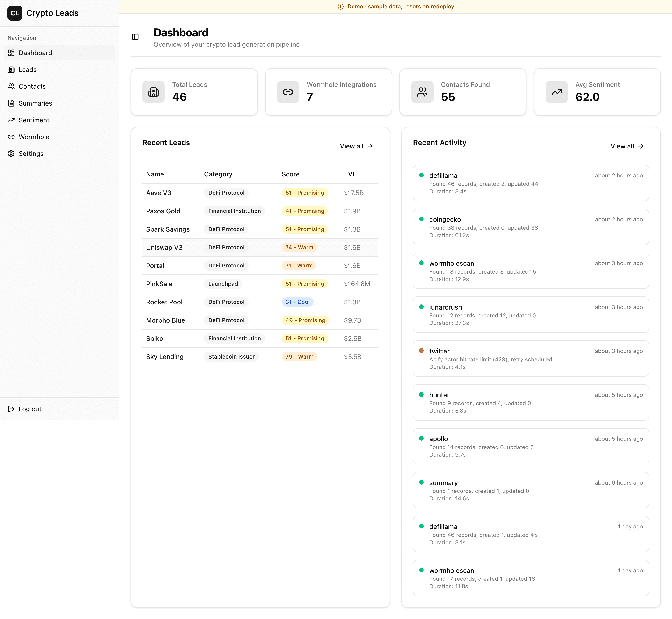The height and width of the screenshot is (619, 672).
Task: Open the Avg Sentiment stat card
Action: [597, 92]
